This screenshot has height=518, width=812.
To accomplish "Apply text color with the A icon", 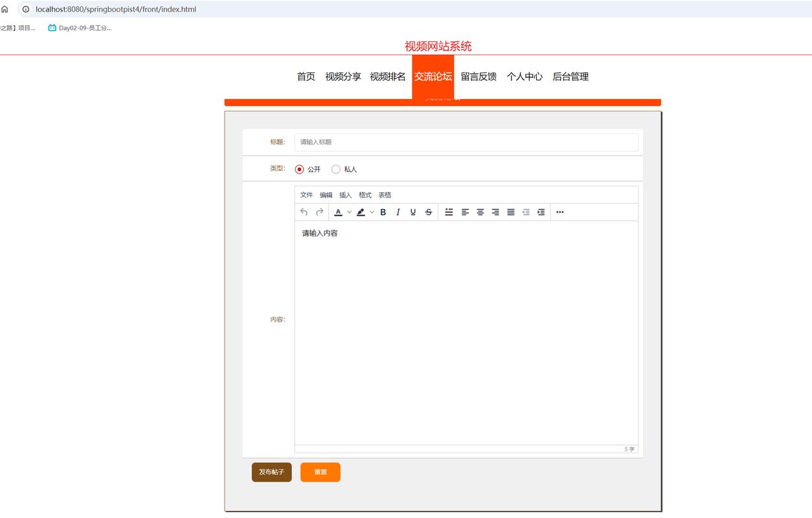I will 338,212.
